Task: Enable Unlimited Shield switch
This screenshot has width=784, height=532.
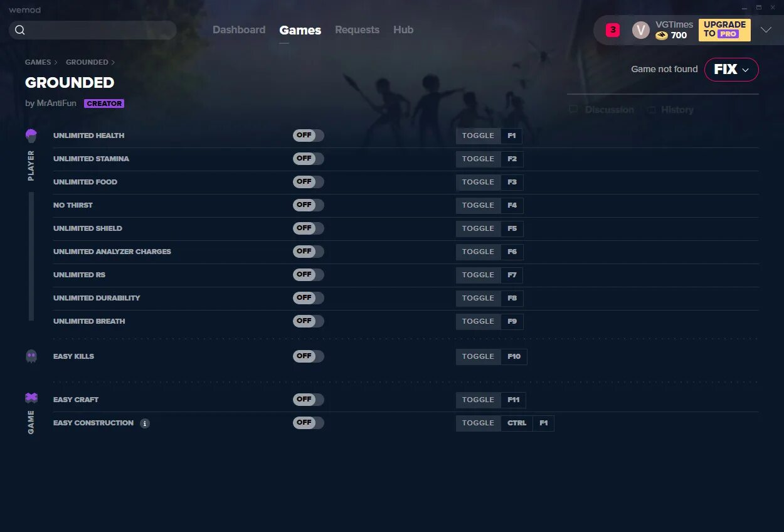Action: [x=309, y=228]
